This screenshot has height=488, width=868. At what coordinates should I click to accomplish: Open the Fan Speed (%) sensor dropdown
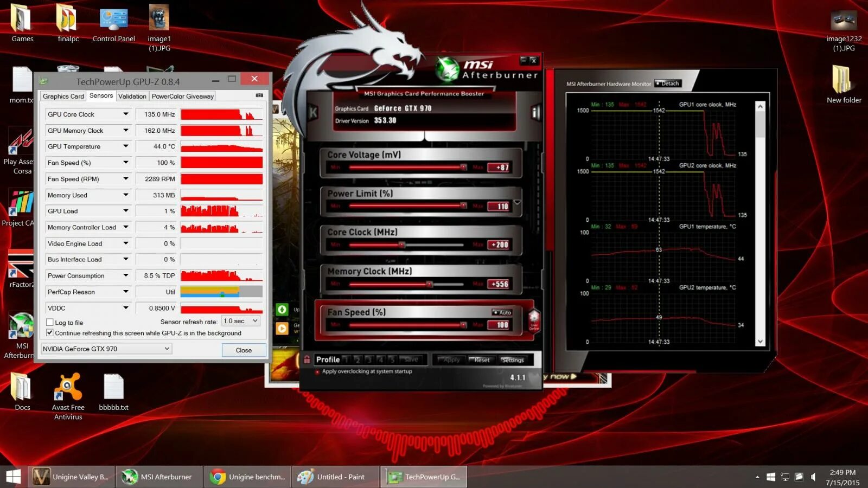point(126,162)
